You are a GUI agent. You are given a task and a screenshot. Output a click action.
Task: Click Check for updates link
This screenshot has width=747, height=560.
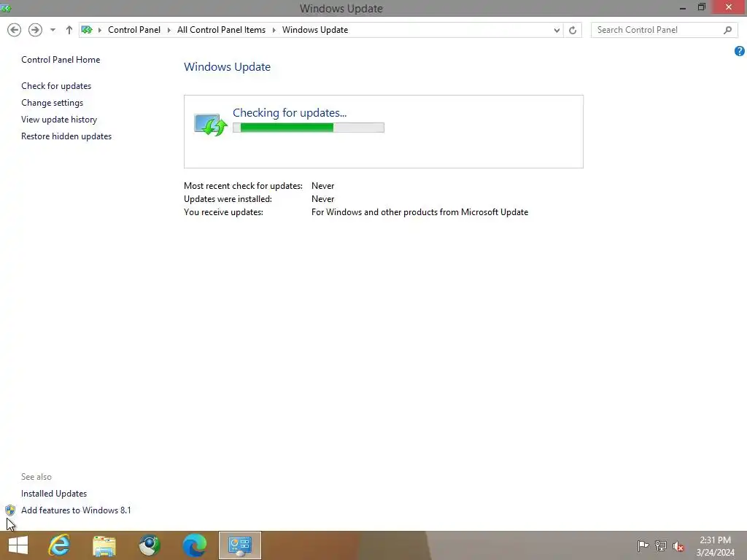click(x=56, y=86)
